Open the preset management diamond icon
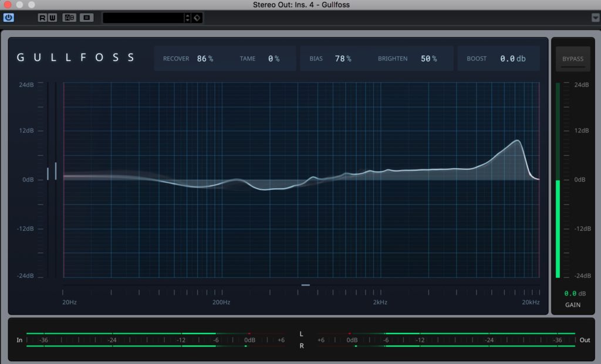Screen dimensions: 601x364 pos(197,18)
